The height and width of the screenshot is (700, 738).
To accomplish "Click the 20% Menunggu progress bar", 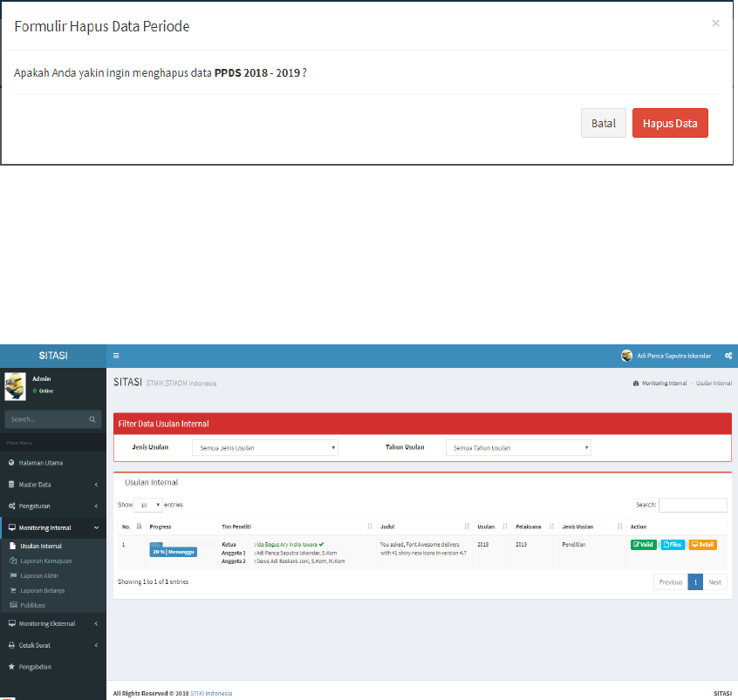I will click(174, 551).
